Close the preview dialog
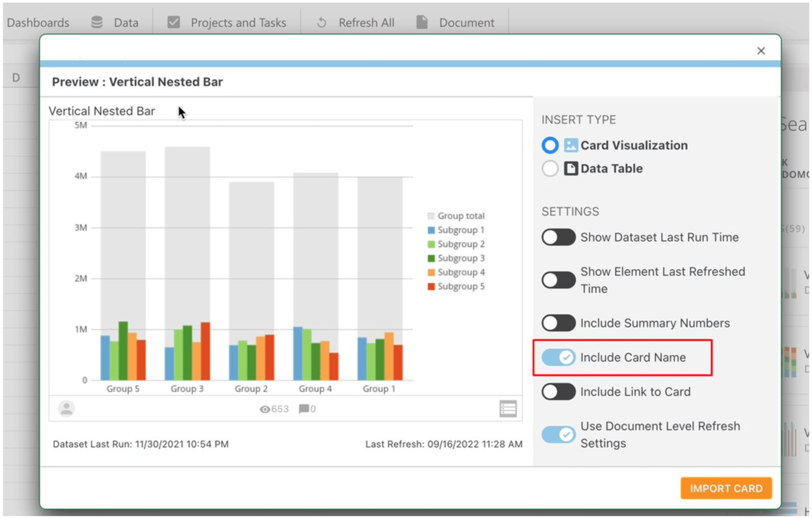 pyautogui.click(x=761, y=51)
